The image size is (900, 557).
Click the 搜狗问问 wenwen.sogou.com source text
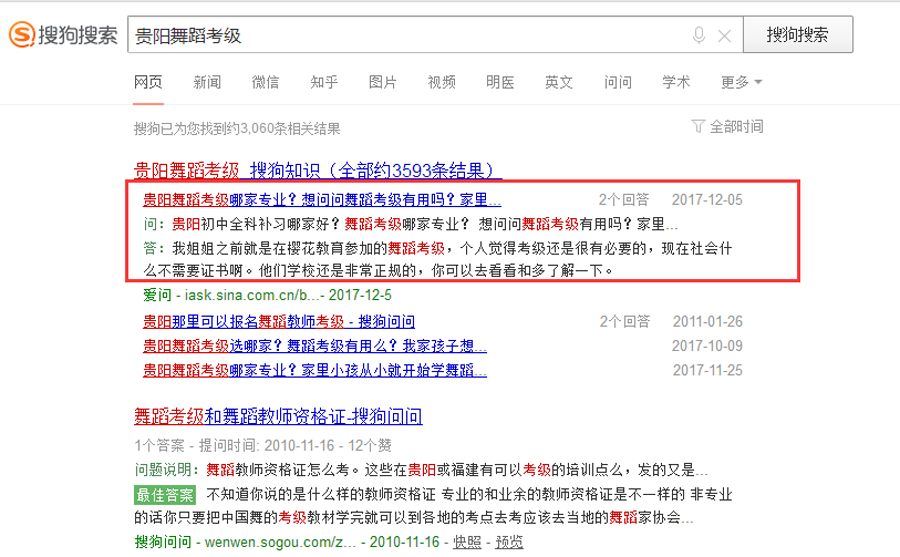point(287,542)
